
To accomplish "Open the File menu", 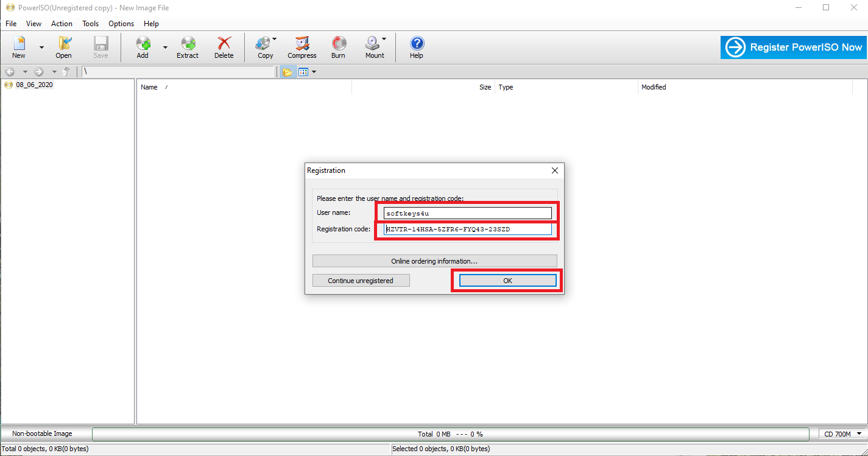I will tap(11, 24).
